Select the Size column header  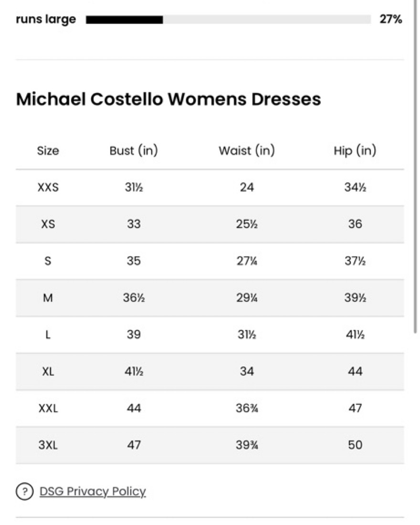(48, 151)
